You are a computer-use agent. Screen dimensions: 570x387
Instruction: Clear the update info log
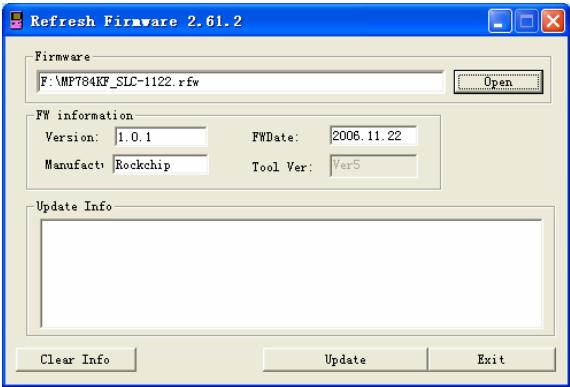(x=76, y=360)
